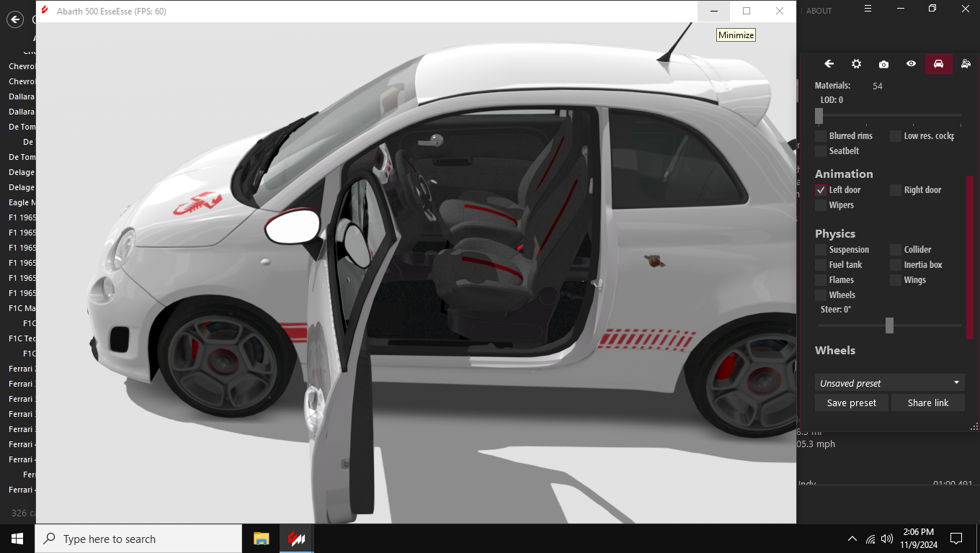Image resolution: width=980 pixels, height=553 pixels.
Task: Toggle the Seatbelt checkbox
Action: coord(821,151)
